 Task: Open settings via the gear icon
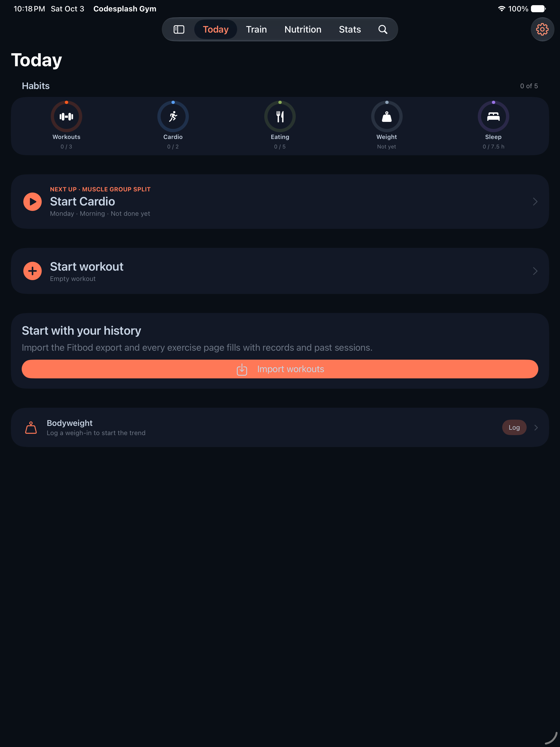pyautogui.click(x=542, y=29)
